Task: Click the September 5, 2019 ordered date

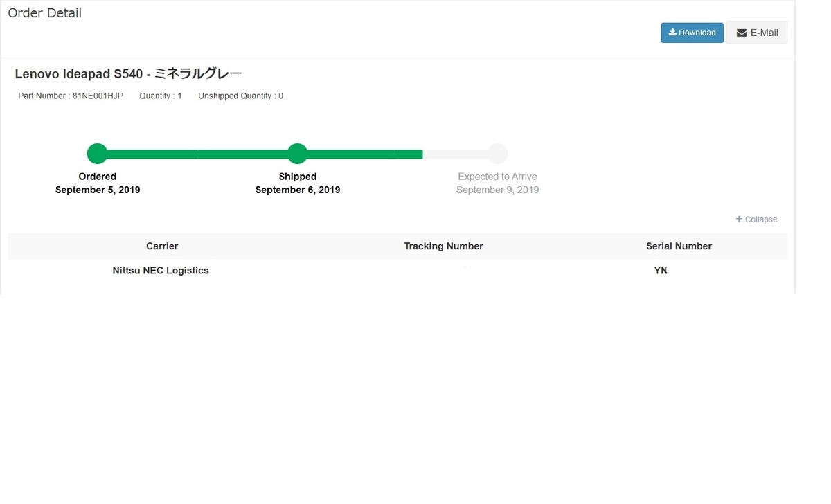Action: pyautogui.click(x=98, y=190)
